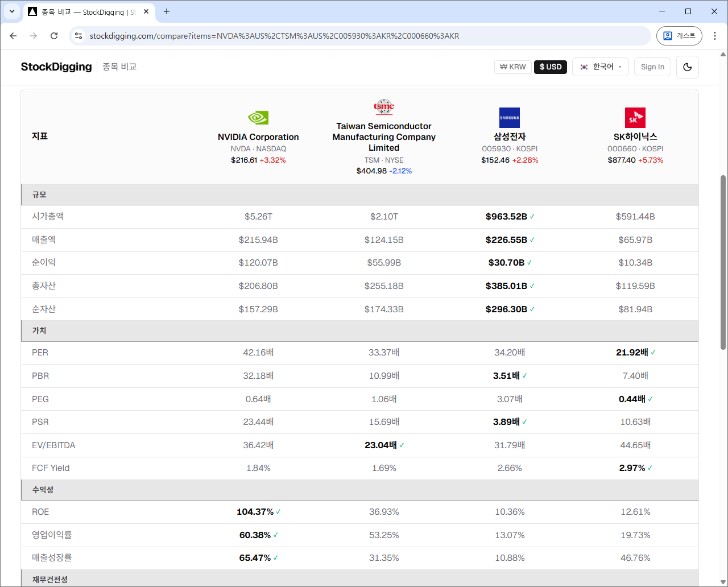
Task: Click the 가치 section header
Action: [x=359, y=330]
